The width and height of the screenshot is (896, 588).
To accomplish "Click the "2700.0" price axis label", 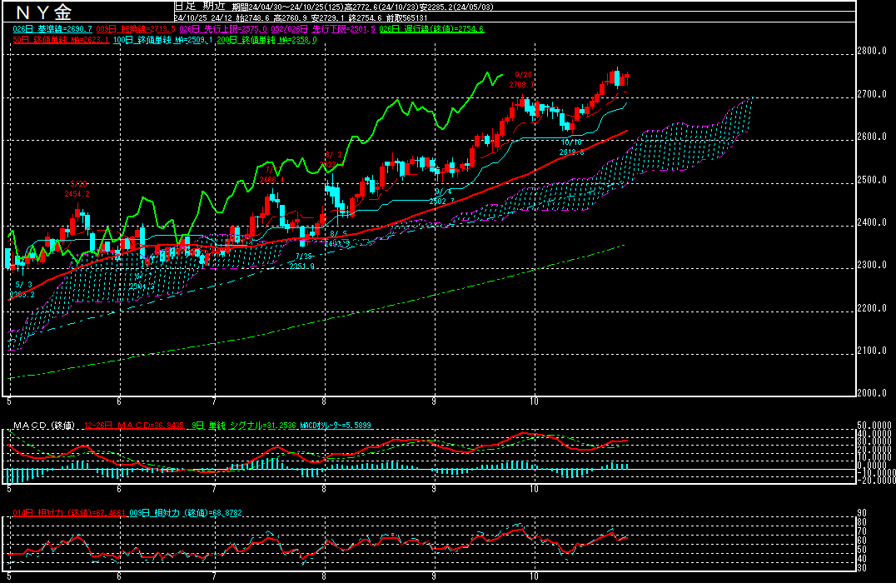I will (872, 94).
